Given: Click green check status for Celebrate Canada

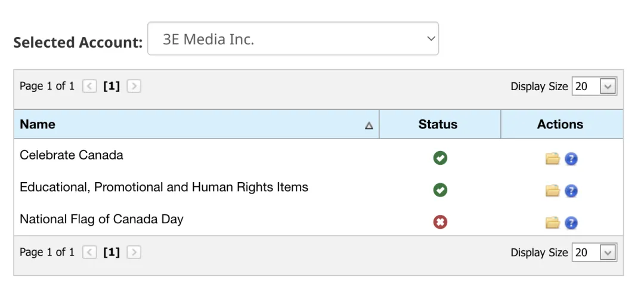Looking at the screenshot, I should 440,158.
